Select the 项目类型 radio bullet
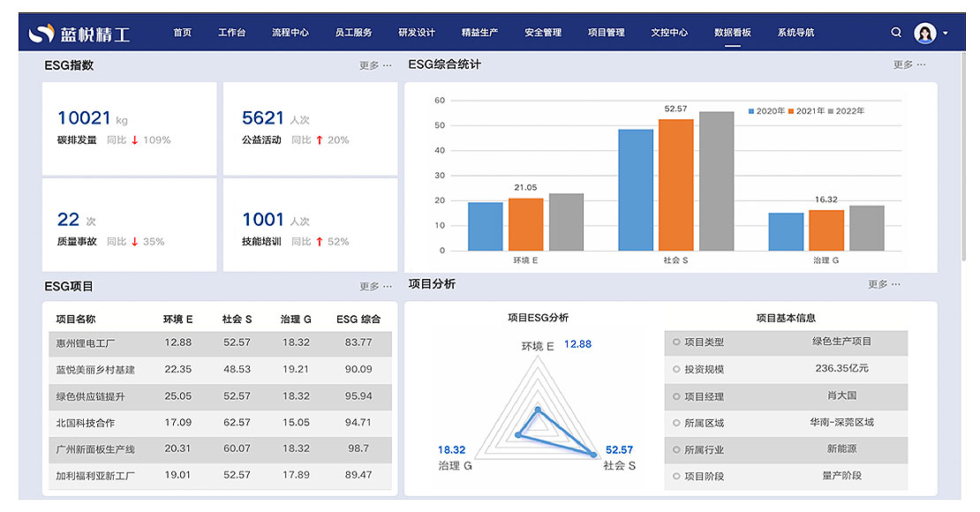The image size is (980, 512). point(676,343)
